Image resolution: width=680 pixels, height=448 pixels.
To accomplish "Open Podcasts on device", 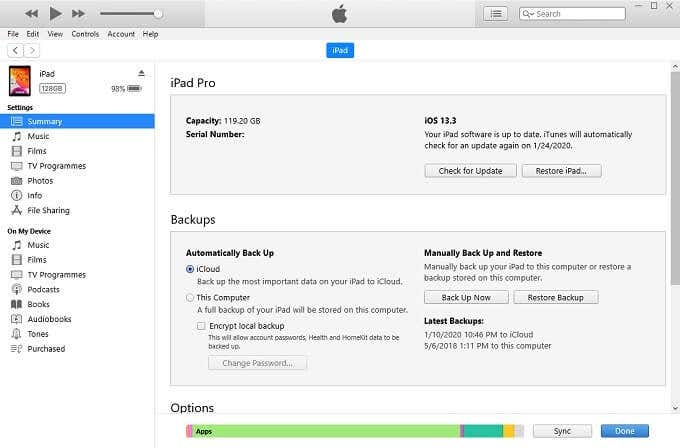I will tap(43, 289).
